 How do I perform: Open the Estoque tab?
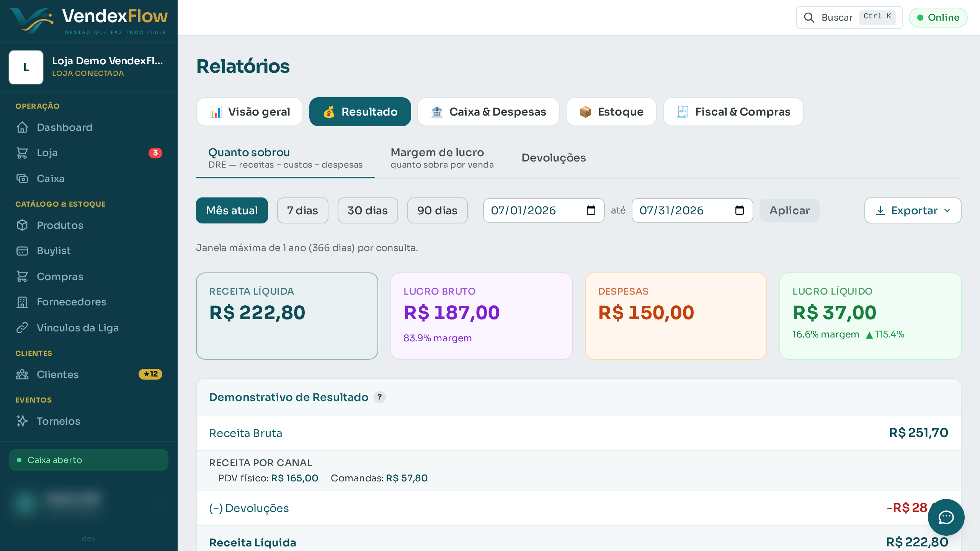coord(611,112)
